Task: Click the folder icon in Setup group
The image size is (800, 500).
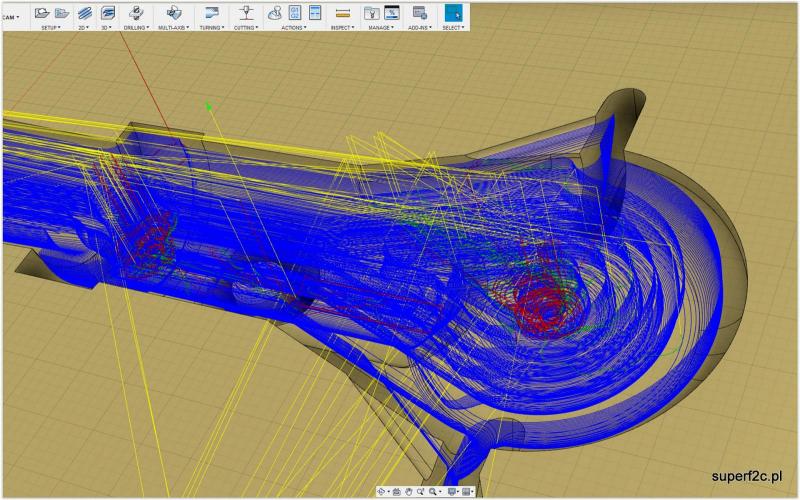Action: point(61,13)
